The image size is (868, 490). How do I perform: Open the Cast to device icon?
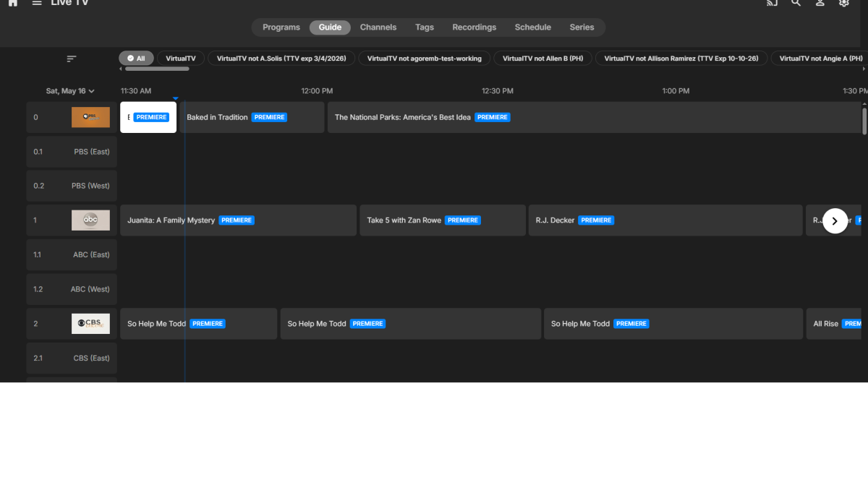[772, 3]
